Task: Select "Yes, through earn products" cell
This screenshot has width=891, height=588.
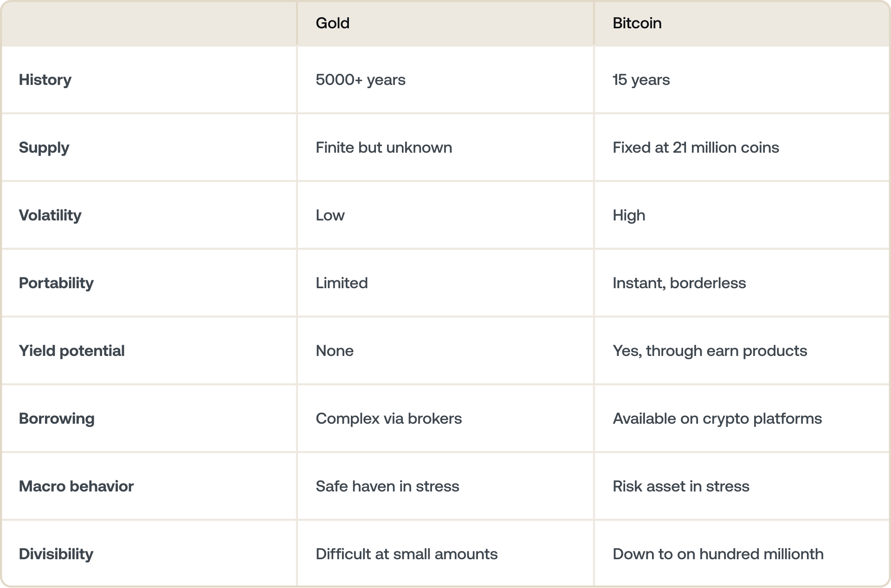Action: [x=710, y=351]
